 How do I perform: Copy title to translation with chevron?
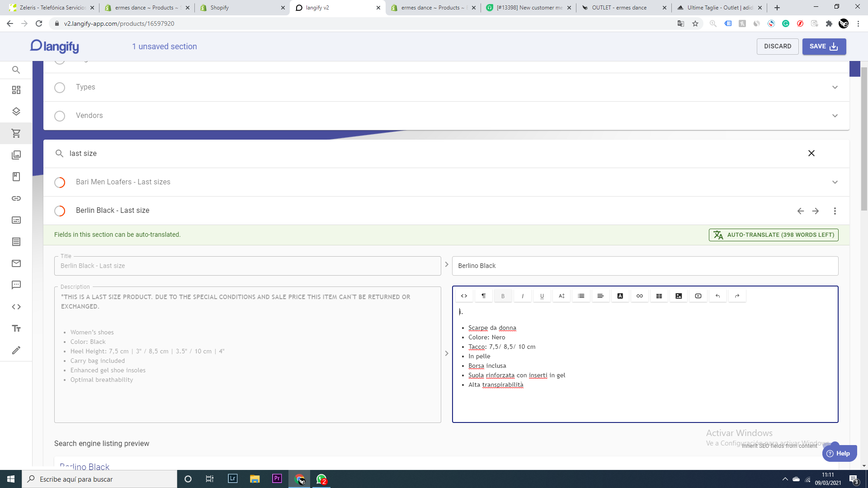point(447,265)
